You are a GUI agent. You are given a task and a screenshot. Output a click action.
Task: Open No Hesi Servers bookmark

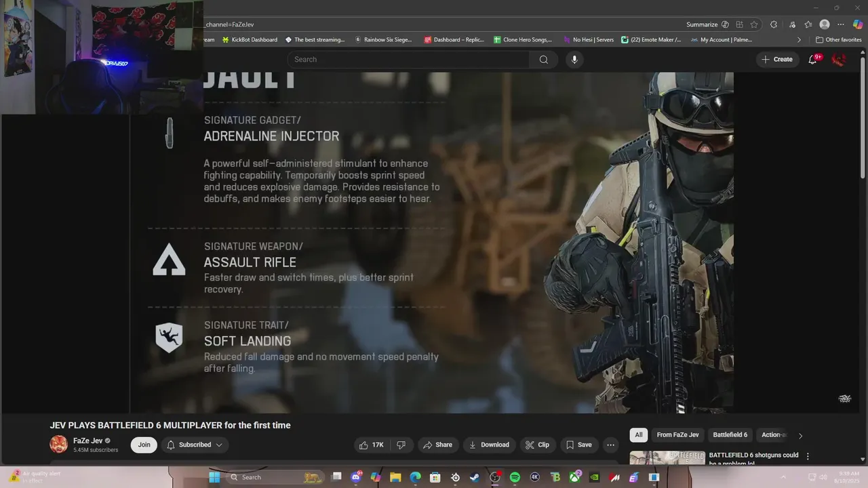[x=589, y=40]
